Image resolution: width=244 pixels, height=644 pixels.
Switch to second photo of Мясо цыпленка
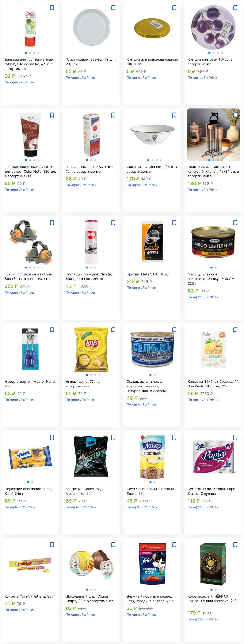pos(215,267)
